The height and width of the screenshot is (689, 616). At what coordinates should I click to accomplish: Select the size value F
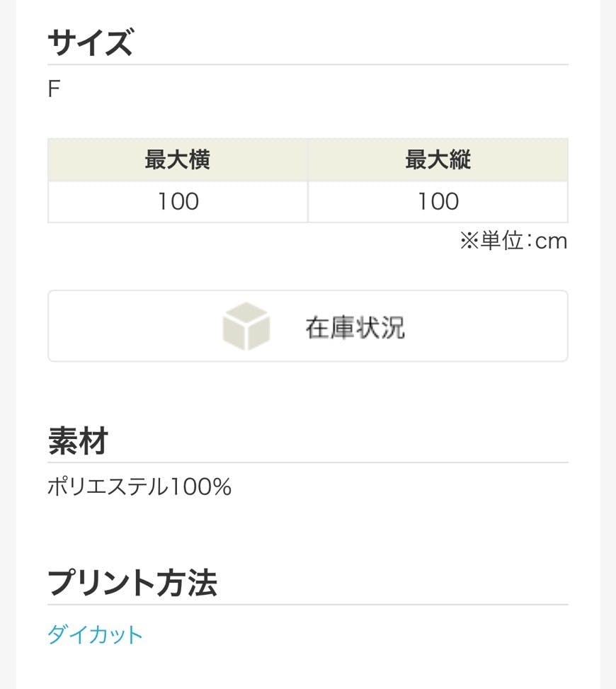point(54,90)
